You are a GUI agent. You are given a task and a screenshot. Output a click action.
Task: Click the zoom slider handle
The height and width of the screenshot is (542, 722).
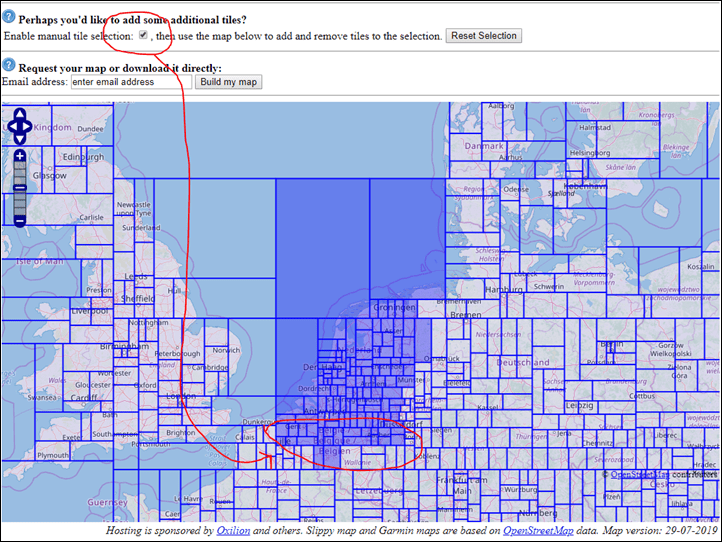(20, 188)
